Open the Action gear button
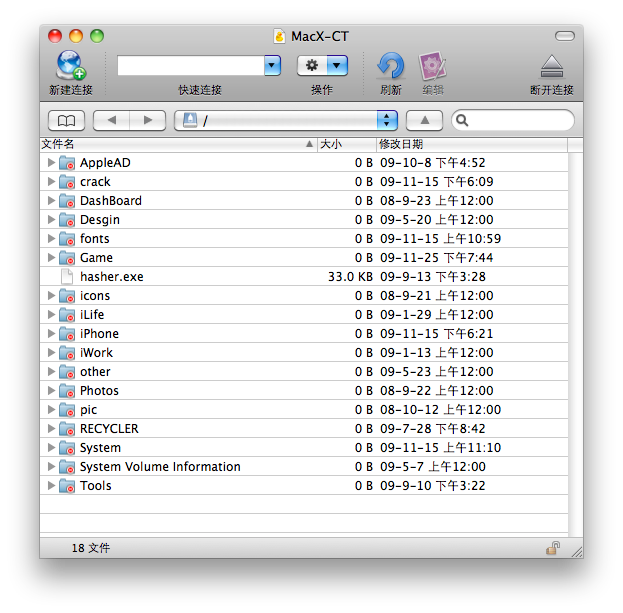 pos(312,66)
